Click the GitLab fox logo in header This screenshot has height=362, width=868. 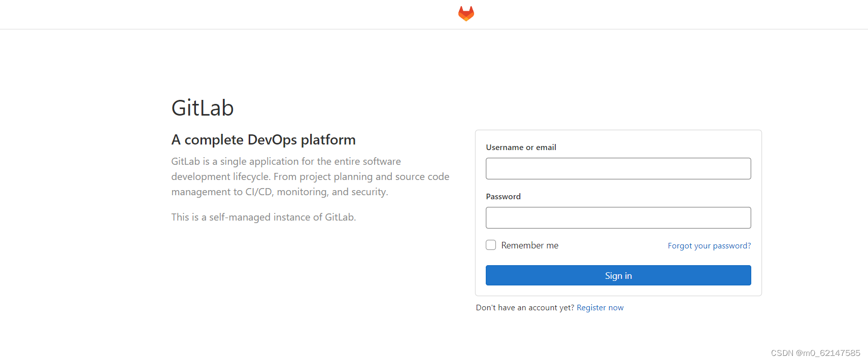(x=466, y=14)
